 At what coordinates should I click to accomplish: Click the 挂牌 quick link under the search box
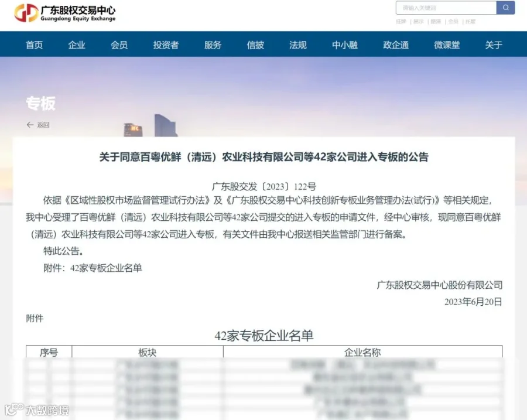click(x=401, y=22)
